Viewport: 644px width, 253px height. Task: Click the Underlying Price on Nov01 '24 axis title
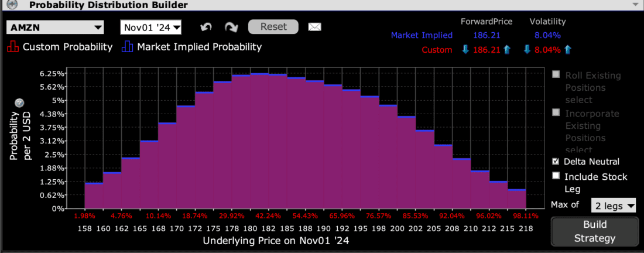point(276,240)
